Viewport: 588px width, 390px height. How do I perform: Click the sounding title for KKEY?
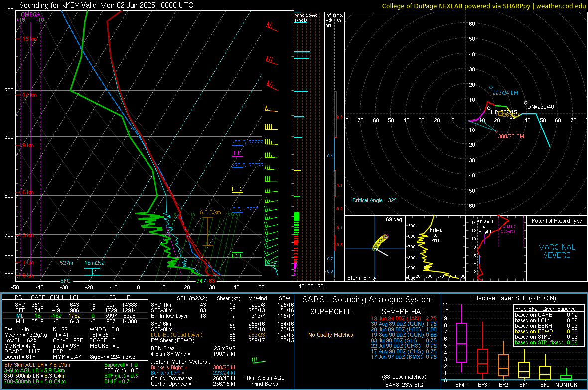(107, 5)
